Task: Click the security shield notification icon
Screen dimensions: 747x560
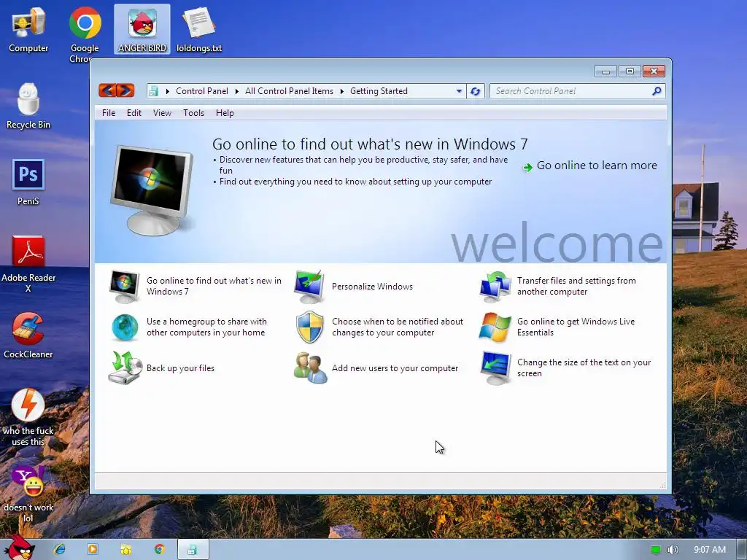Action: click(309, 327)
